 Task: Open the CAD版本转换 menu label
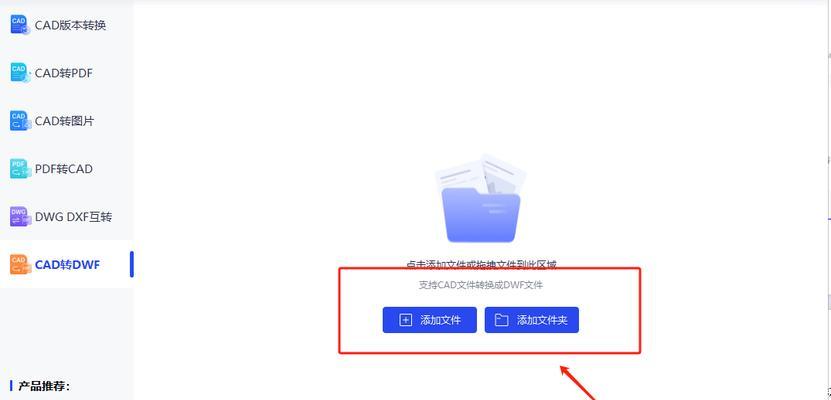coord(70,25)
